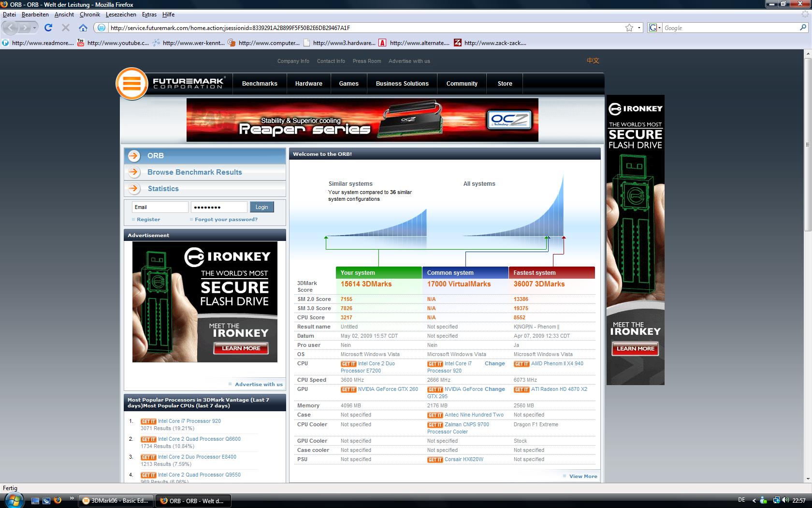Viewport: 812px width, 508px height.
Task: Reload the page with the refresh icon
Action: 48,28
